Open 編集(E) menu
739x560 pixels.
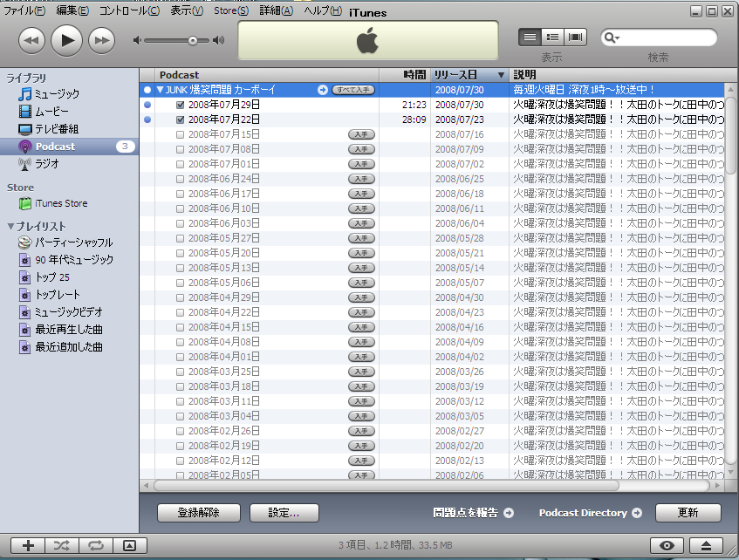click(x=72, y=10)
